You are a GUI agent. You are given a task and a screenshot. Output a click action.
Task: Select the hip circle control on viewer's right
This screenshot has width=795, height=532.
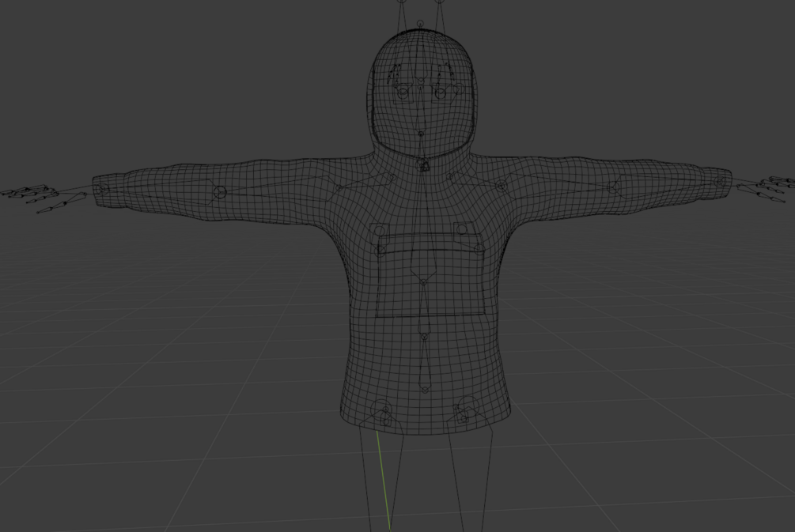click(x=467, y=406)
